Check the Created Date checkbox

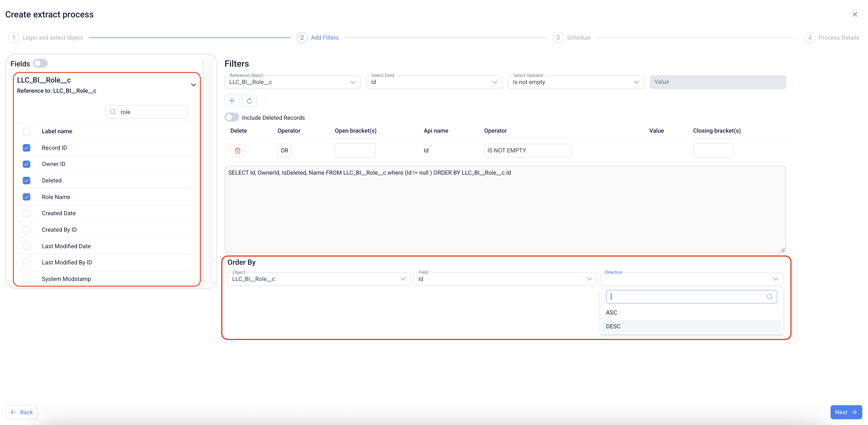(27, 213)
